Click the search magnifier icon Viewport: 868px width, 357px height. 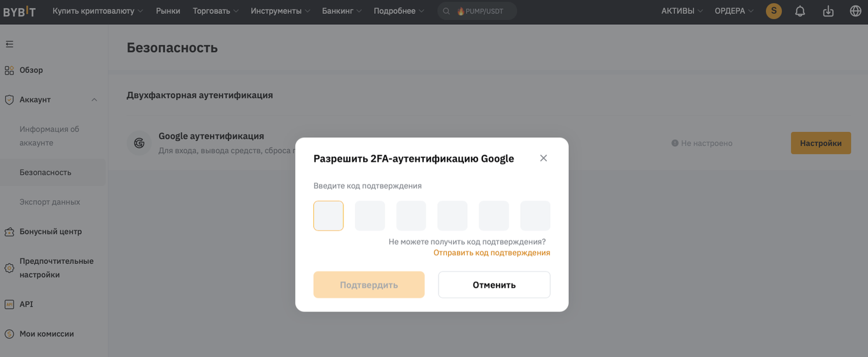click(447, 11)
